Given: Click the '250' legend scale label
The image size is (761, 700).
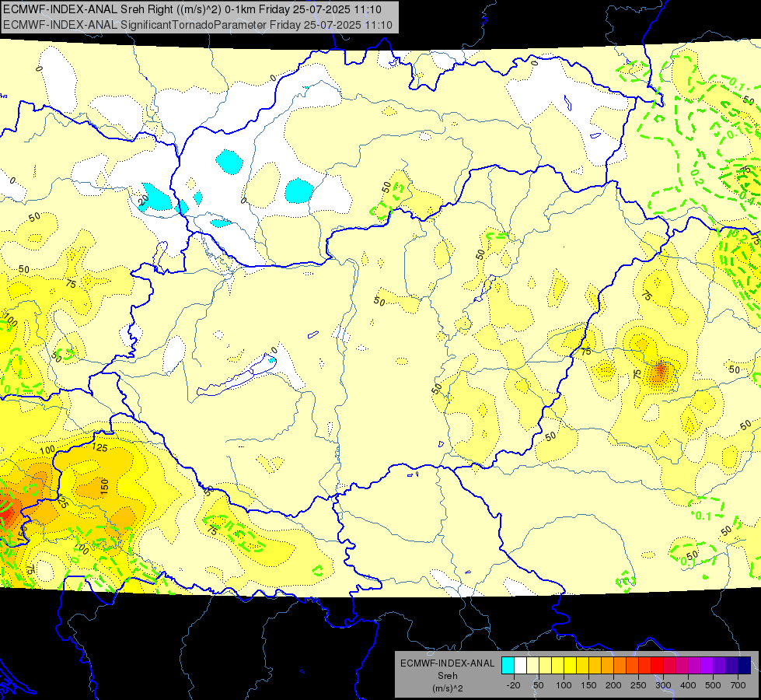Looking at the screenshot, I should [x=638, y=685].
